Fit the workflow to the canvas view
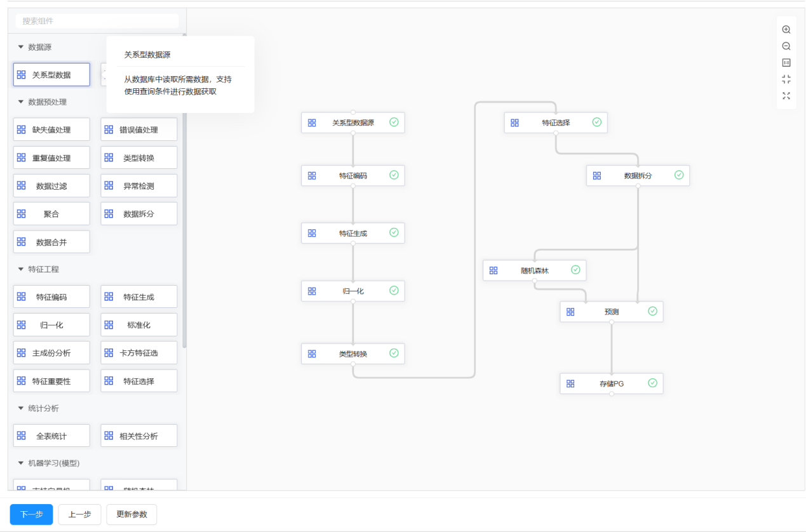Viewport: 806px width, 532px height. pyautogui.click(x=786, y=79)
